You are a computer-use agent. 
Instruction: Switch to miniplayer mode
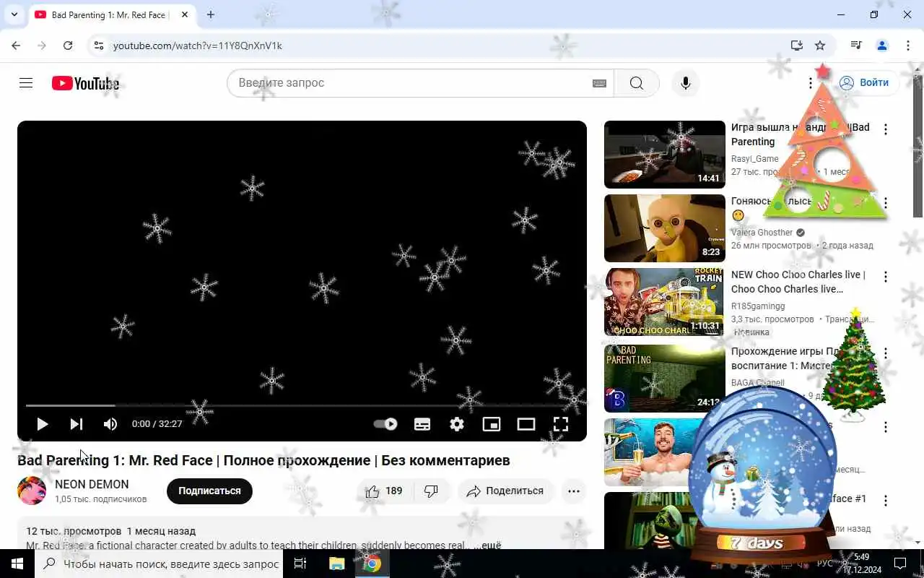[x=492, y=424]
